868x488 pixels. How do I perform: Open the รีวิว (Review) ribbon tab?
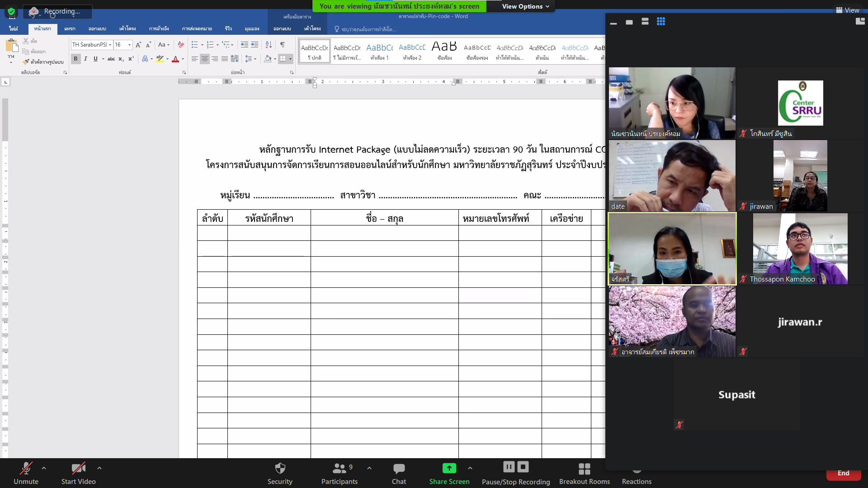228,28
